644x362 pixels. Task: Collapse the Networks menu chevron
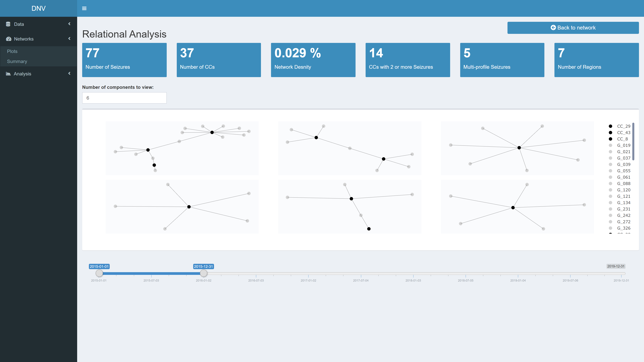click(x=69, y=39)
